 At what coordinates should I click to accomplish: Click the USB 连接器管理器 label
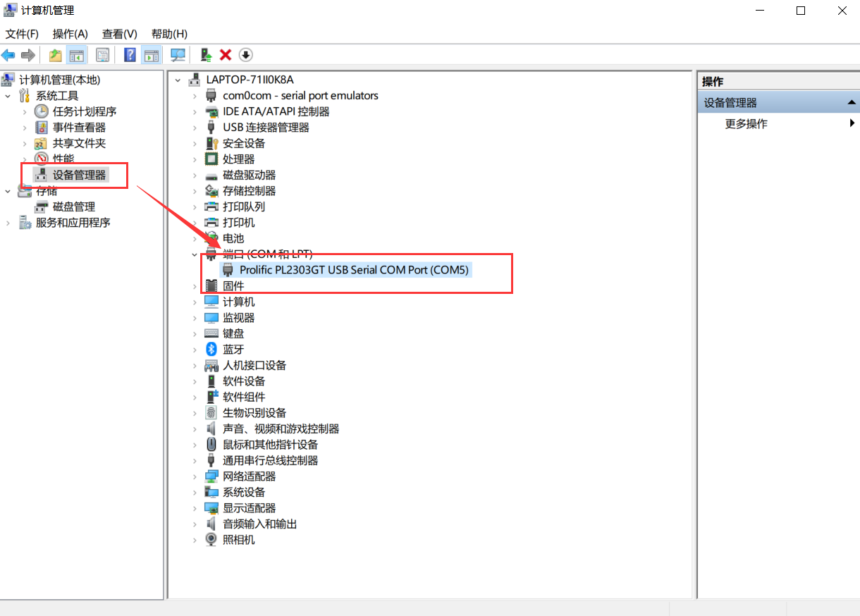tap(266, 127)
